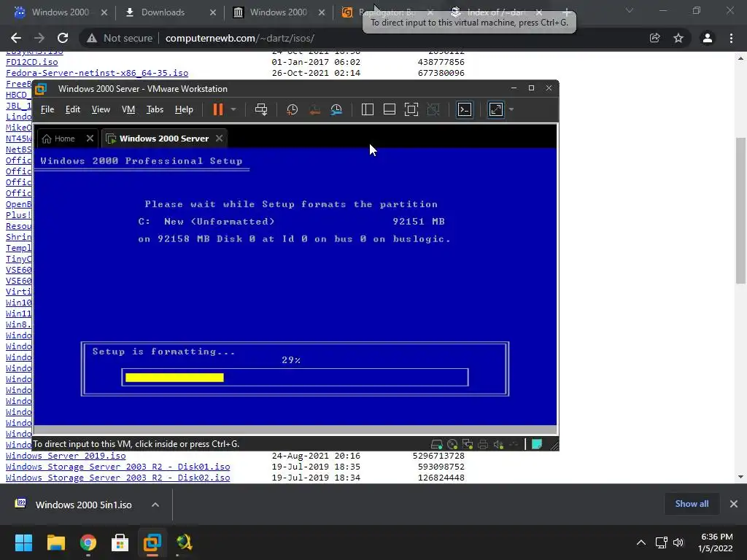Screen dimensions: 747x560
Task: Close the Windows 2000 Server VM tab
Action: point(219,138)
